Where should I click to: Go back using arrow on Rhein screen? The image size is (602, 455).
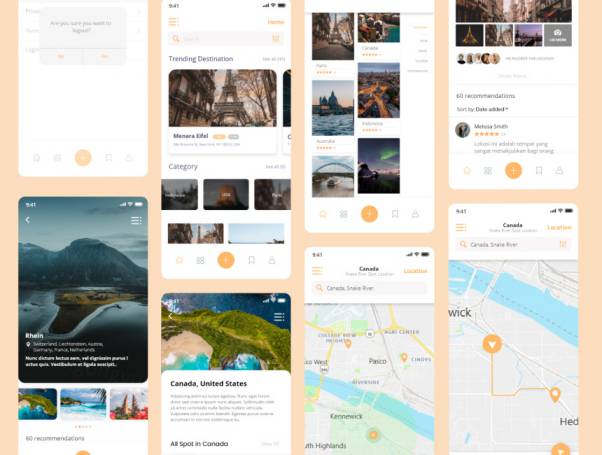tap(27, 220)
